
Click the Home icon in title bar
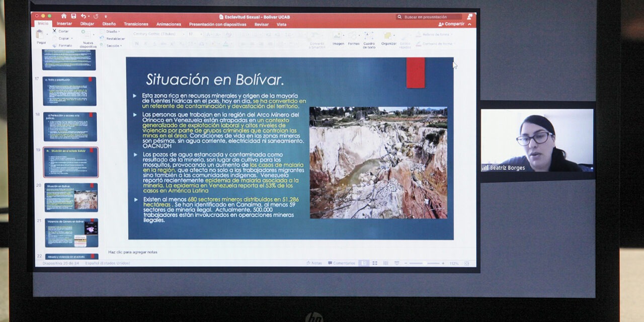tap(63, 16)
